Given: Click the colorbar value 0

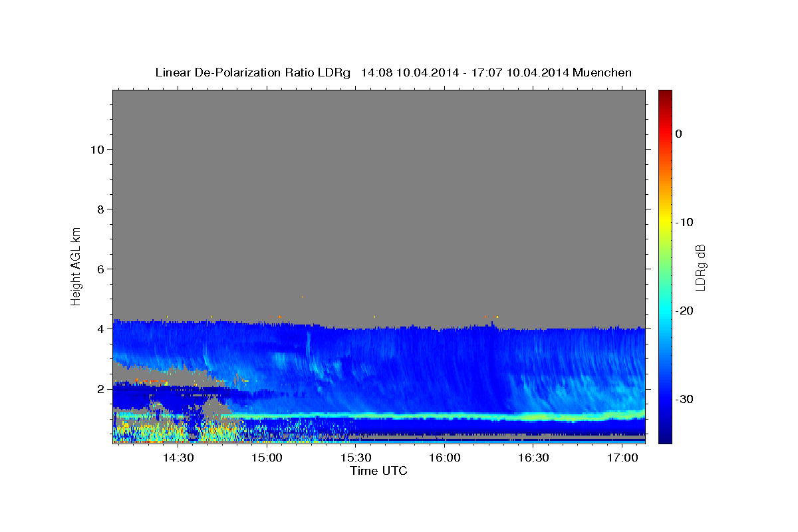Looking at the screenshot, I should 678,134.
